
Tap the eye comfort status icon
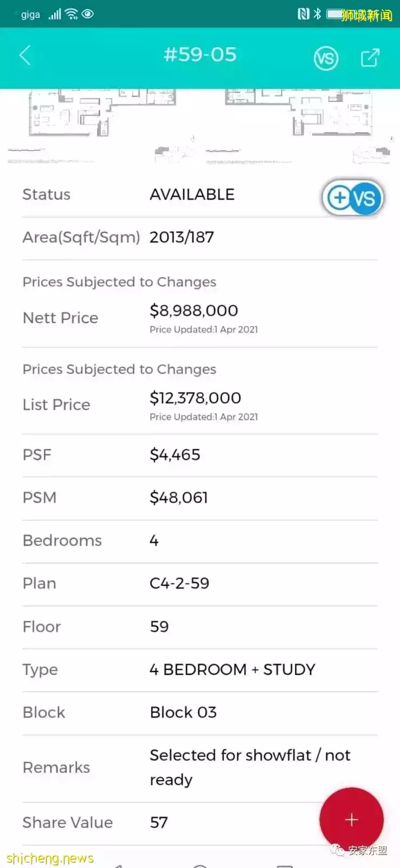88,15
